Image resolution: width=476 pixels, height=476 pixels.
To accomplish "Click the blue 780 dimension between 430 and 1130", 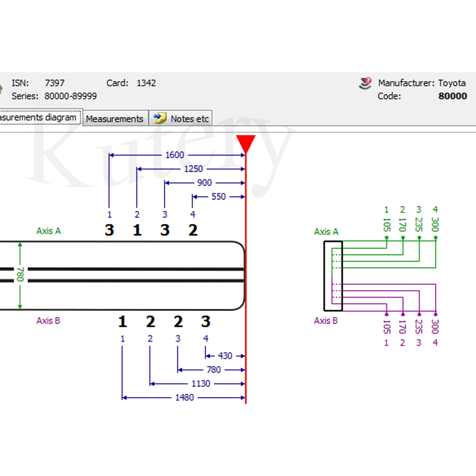I will pyautogui.click(x=214, y=370).
